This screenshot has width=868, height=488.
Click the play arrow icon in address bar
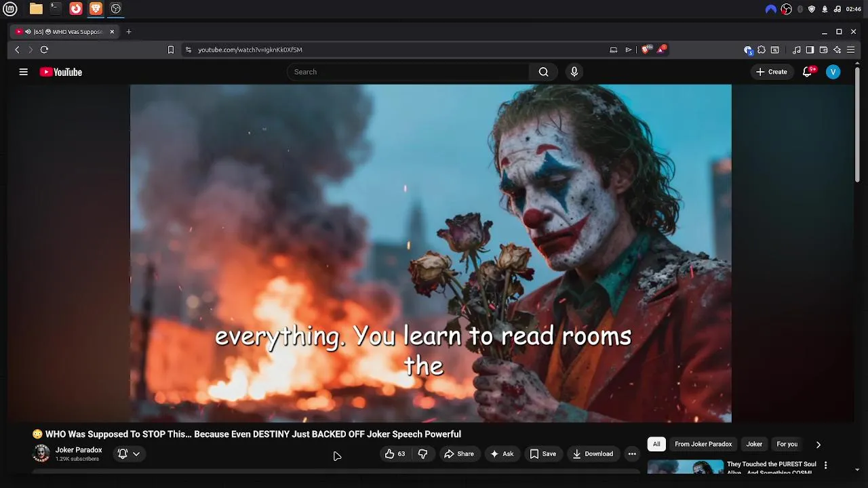629,49
